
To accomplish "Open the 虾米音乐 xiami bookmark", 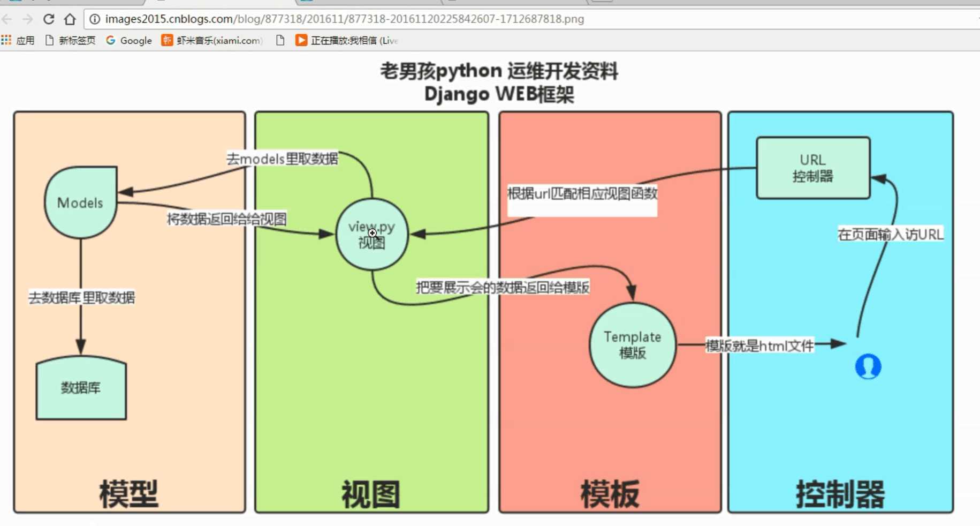I will 212,40.
